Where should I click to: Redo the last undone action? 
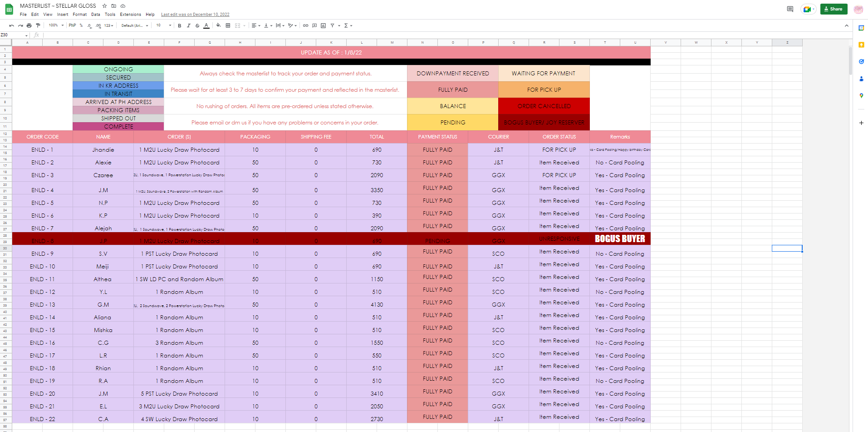[x=20, y=25]
